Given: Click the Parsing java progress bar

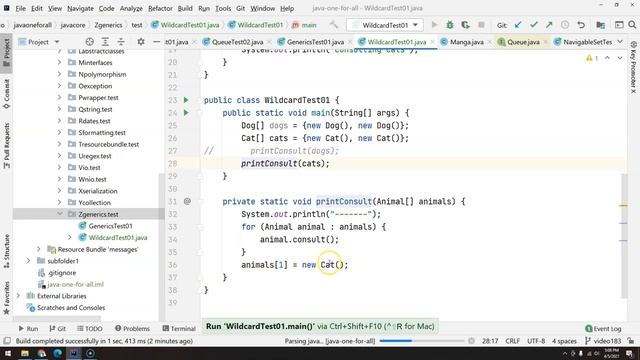Looking at the screenshot, I should [x=422, y=341].
